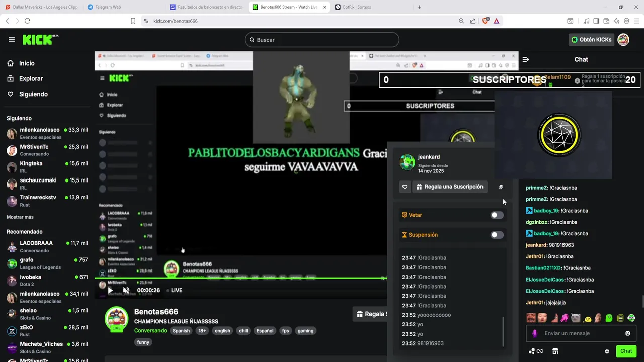This screenshot has width=644, height=362.
Task: Open the Brave browser main menu
Action: [636, 21]
